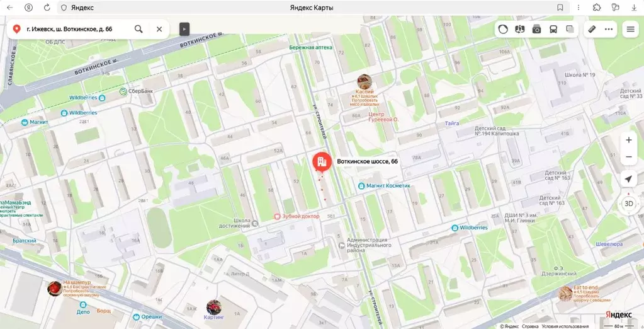Open the Каспий restaurant photo marker
Screen dimensions: 644x329
(x=364, y=81)
